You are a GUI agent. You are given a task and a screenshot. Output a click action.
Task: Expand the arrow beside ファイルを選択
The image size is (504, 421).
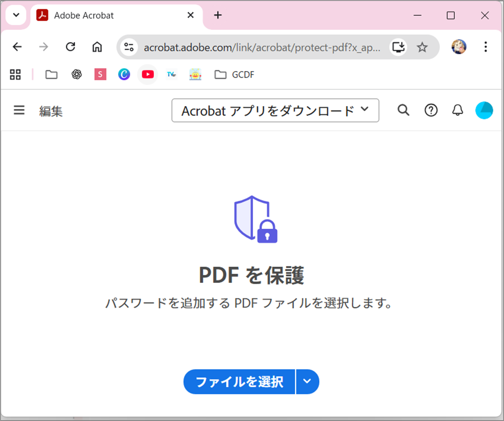pyautogui.click(x=307, y=381)
